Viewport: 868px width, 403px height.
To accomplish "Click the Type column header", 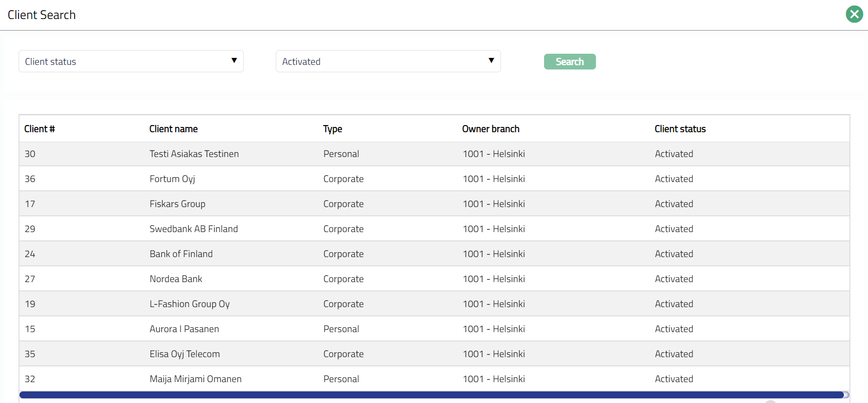I will pos(332,129).
